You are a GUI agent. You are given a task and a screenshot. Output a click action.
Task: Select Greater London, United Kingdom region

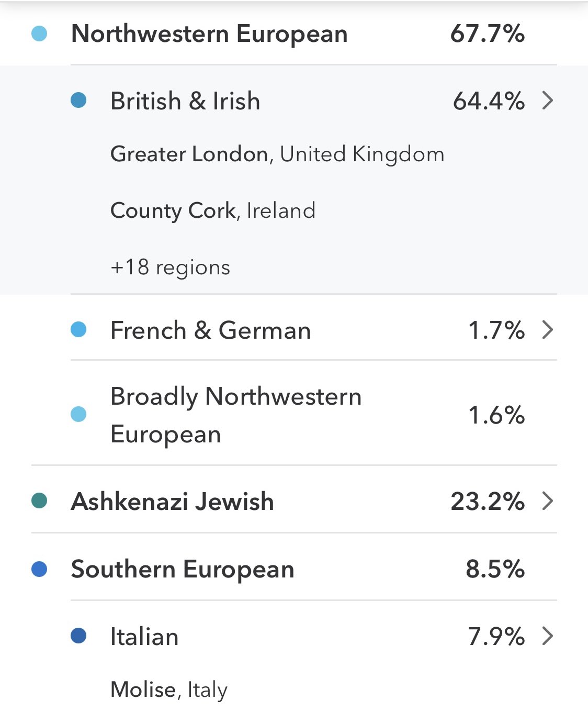(x=277, y=154)
